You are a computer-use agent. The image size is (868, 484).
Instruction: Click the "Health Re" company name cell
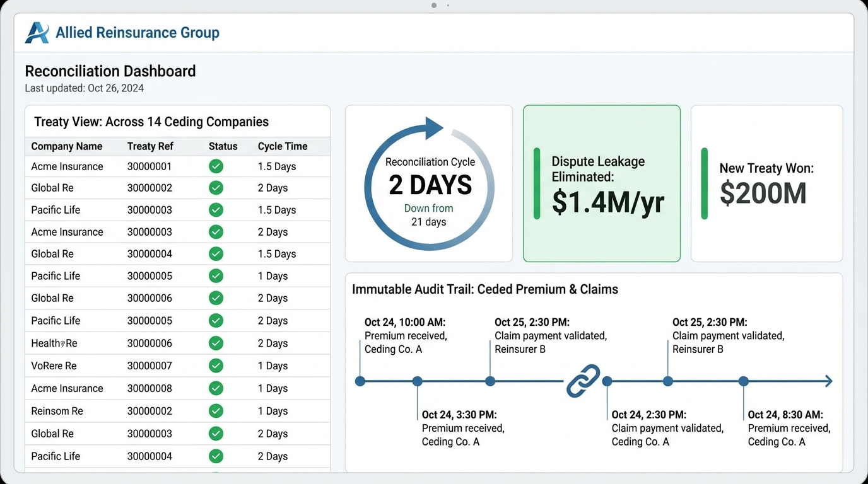54,343
